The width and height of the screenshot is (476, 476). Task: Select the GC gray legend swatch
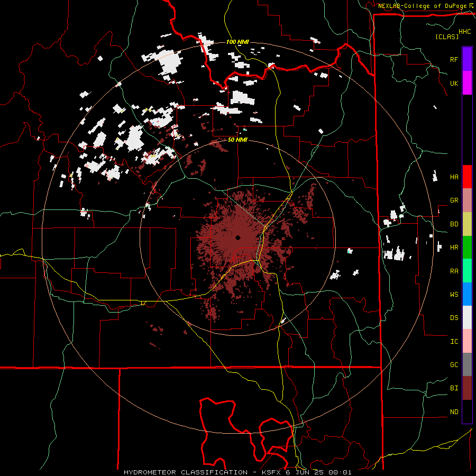467,364
